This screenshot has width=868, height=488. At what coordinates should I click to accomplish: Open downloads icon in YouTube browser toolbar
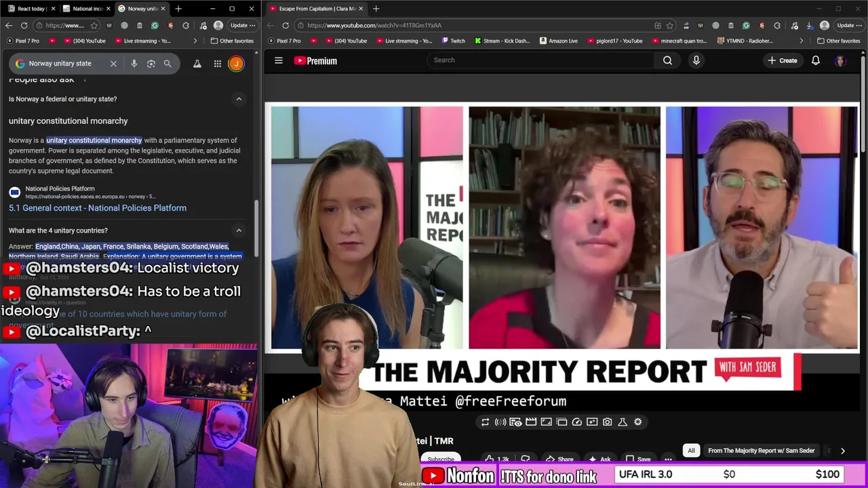810,25
